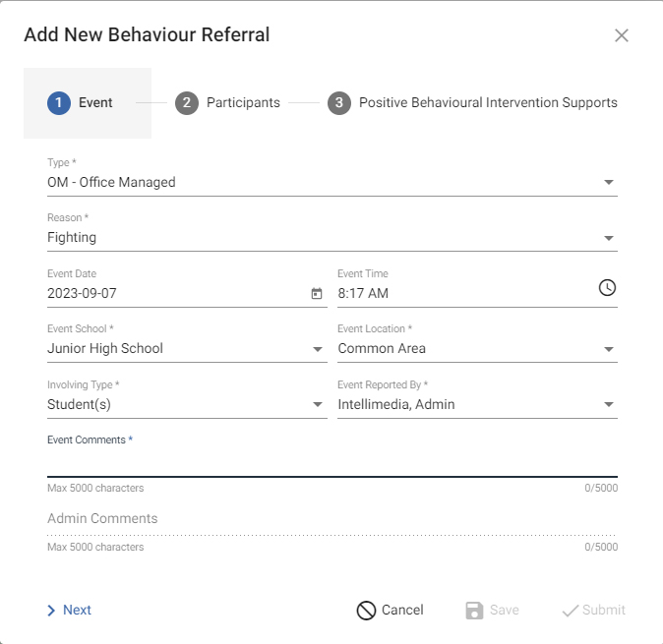Viewport: 663px width, 644px height.
Task: Click the Save floppy disk icon
Action: [x=474, y=611]
